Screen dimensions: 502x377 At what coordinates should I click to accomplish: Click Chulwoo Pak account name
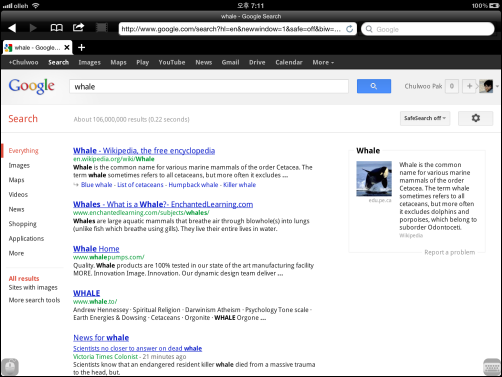423,86
